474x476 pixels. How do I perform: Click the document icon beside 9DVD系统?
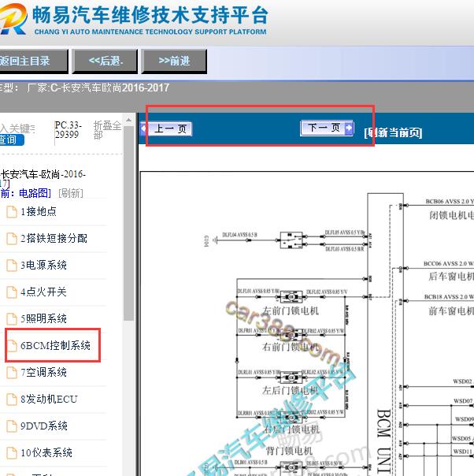pyautogui.click(x=12, y=426)
